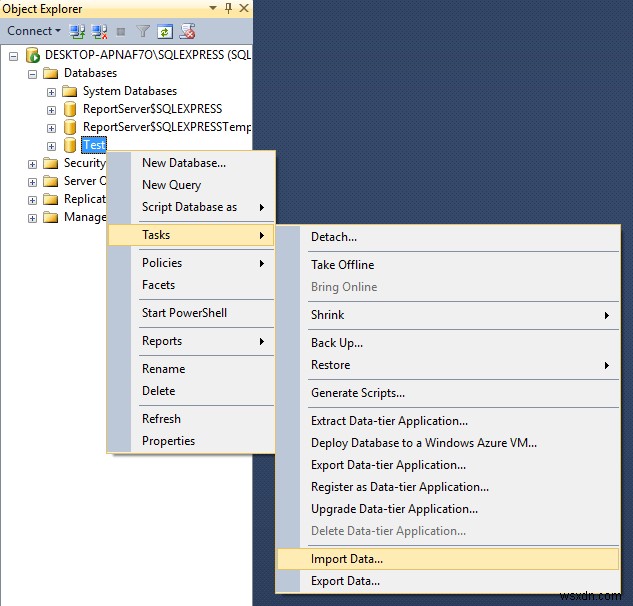Screen dimensions: 633x606
Task: Open database Properties
Action: (x=191, y=441)
